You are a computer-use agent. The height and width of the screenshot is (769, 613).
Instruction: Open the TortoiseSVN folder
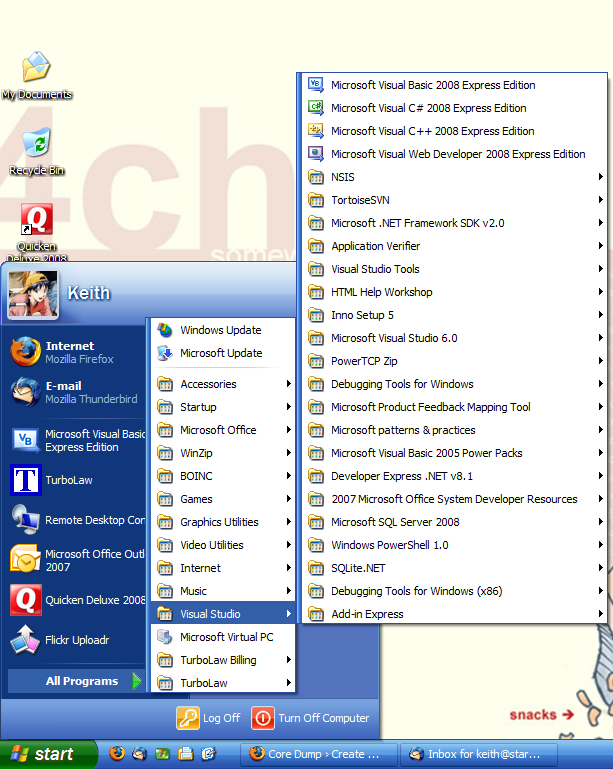tap(455, 200)
